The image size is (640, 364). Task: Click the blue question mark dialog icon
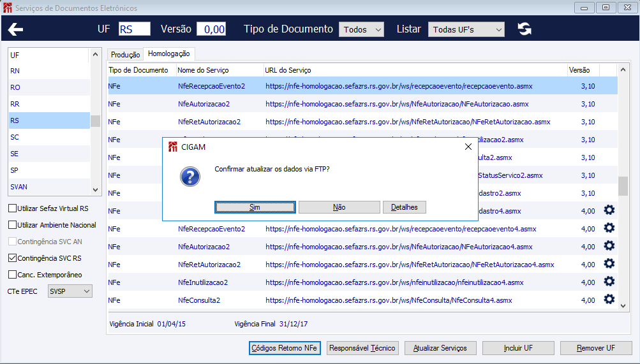(x=190, y=177)
